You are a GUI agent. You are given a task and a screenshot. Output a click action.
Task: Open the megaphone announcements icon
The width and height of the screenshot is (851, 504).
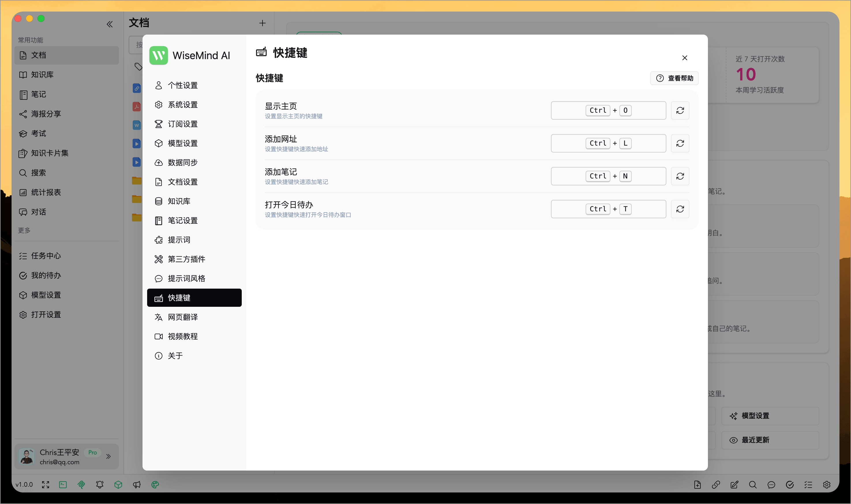tap(137, 485)
